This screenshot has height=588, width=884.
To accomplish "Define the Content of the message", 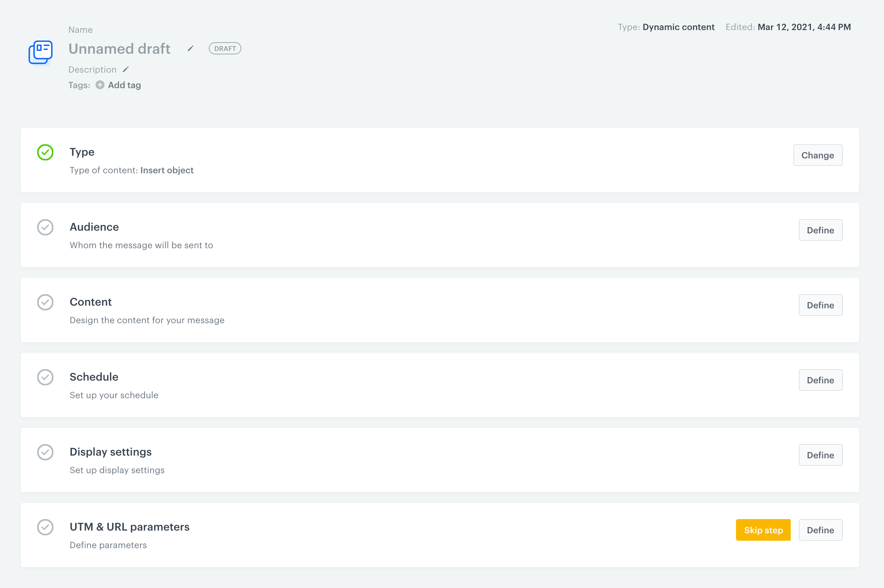I will 820,305.
